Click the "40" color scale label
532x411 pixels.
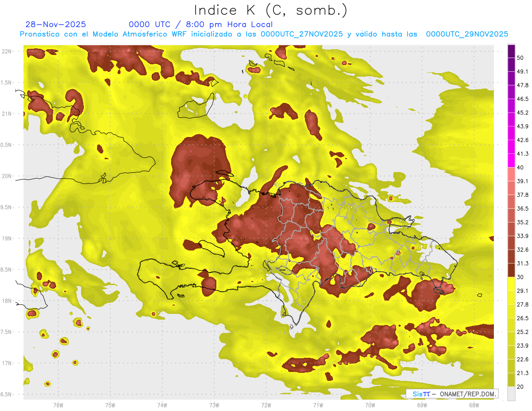[x=521, y=168]
